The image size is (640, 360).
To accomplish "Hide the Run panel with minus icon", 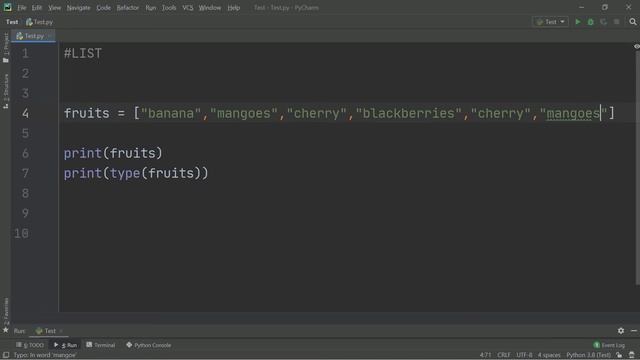I will (633, 331).
